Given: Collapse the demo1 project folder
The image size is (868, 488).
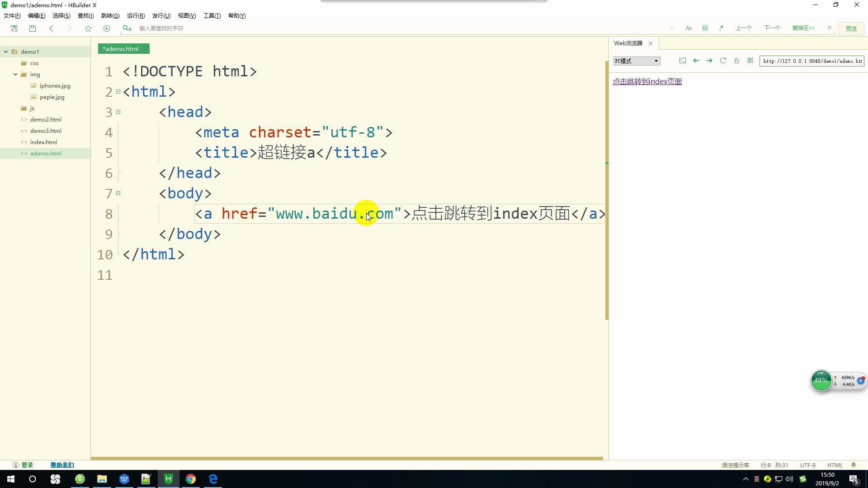Looking at the screenshot, I should [6, 52].
